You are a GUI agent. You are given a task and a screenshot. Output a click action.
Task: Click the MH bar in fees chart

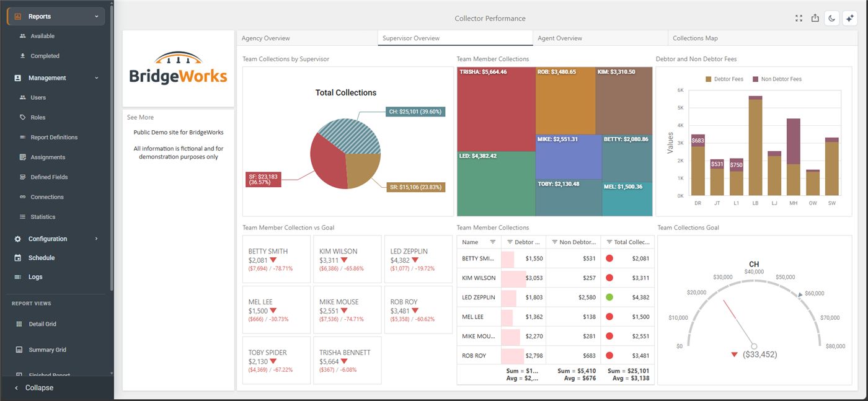794,157
